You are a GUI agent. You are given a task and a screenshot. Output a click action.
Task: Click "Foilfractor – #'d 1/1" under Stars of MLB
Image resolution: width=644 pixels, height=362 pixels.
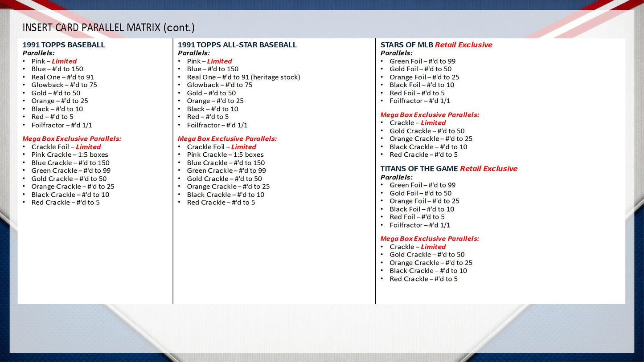click(420, 101)
